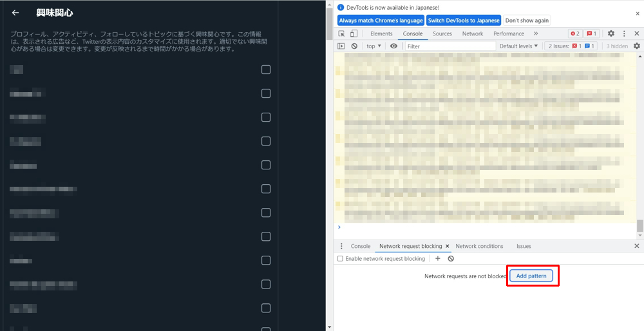Image resolution: width=644 pixels, height=331 pixels.
Task: Add a pattern using the plus icon
Action: point(438,258)
